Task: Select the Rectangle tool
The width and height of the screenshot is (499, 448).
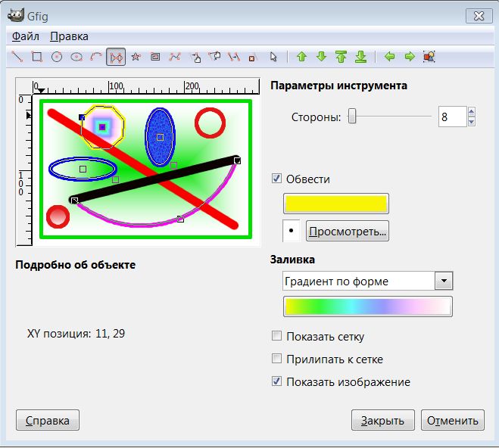Action: 36,57
